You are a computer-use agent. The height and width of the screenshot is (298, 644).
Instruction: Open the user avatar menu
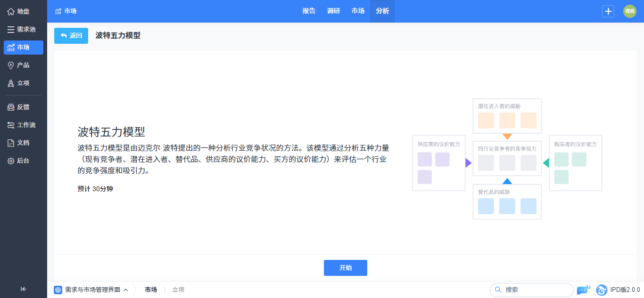pyautogui.click(x=630, y=11)
